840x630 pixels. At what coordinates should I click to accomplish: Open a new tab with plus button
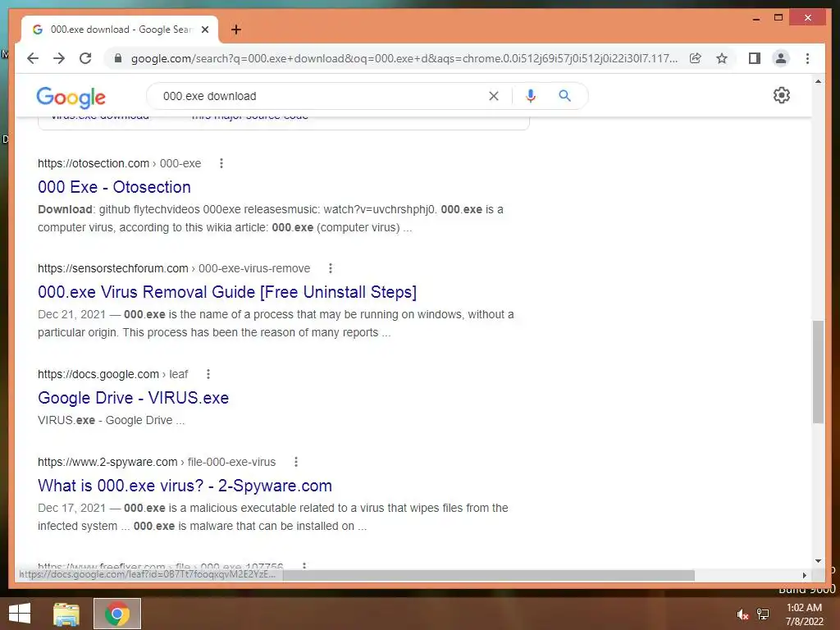(236, 30)
